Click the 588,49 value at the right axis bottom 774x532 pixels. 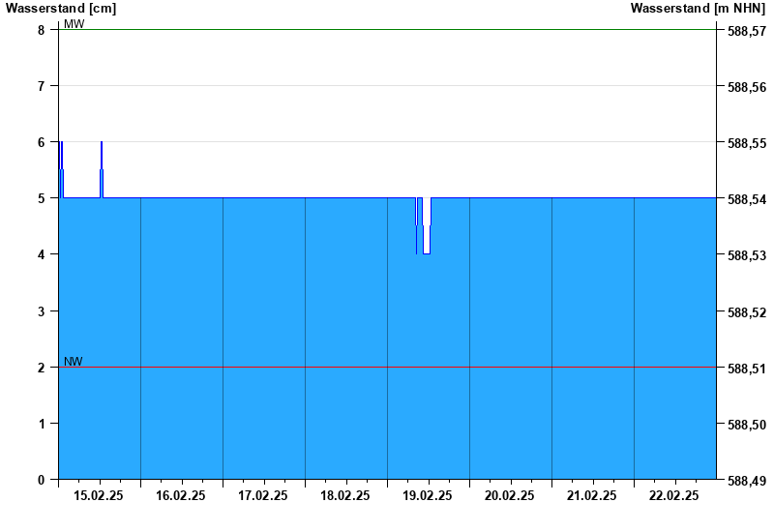coord(746,482)
